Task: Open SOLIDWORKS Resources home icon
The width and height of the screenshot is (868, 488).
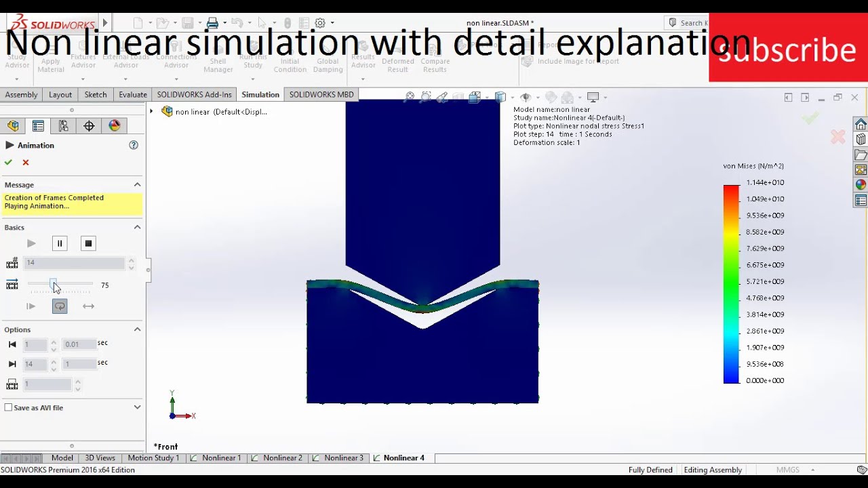Action: tap(861, 125)
